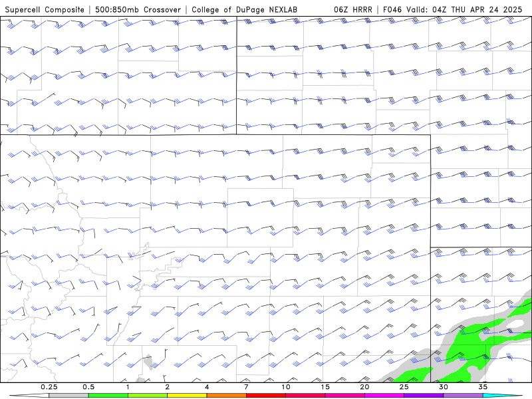
Task: Click the '20' legend value
Action: 364,387
